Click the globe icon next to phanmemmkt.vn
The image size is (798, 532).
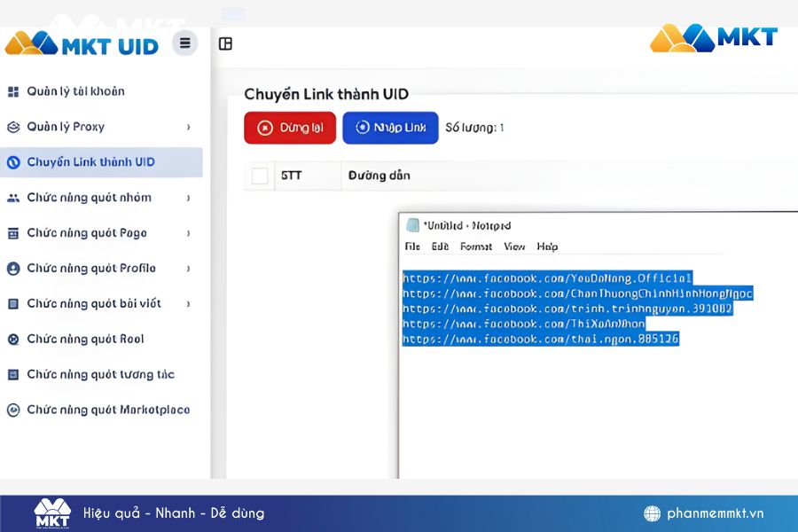pyautogui.click(x=652, y=512)
